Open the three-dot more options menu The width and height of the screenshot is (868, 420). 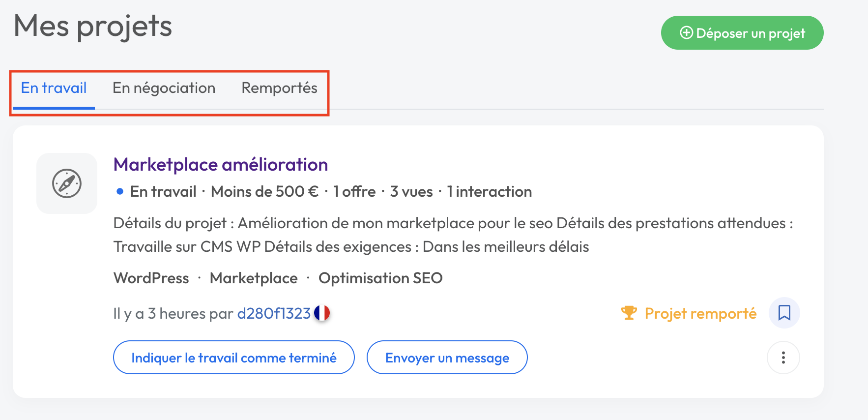point(783,358)
